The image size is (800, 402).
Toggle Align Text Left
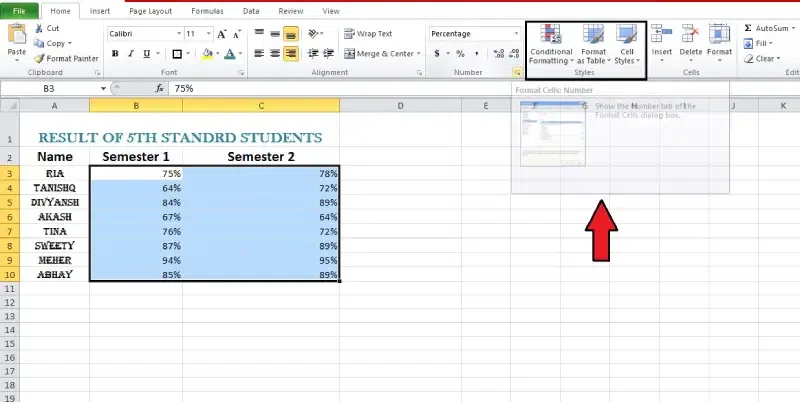point(259,53)
